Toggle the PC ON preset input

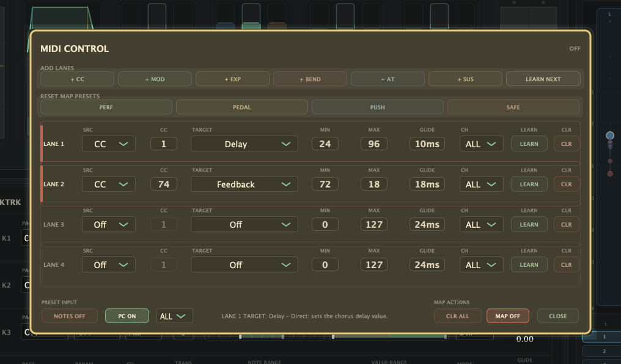127,316
